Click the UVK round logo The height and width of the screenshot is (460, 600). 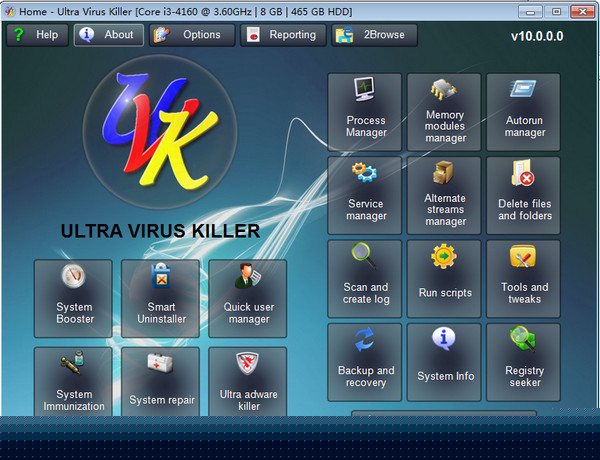pos(160,132)
